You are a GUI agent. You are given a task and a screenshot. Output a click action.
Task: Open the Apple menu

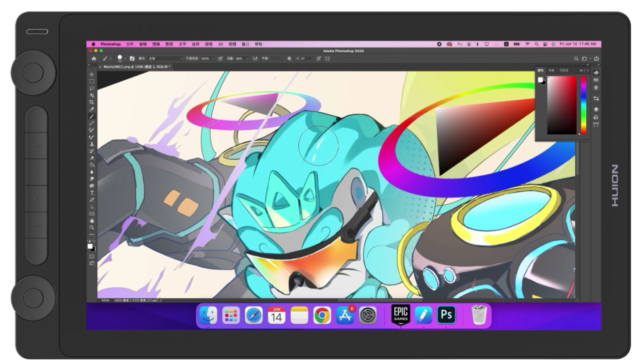pyautogui.click(x=94, y=44)
